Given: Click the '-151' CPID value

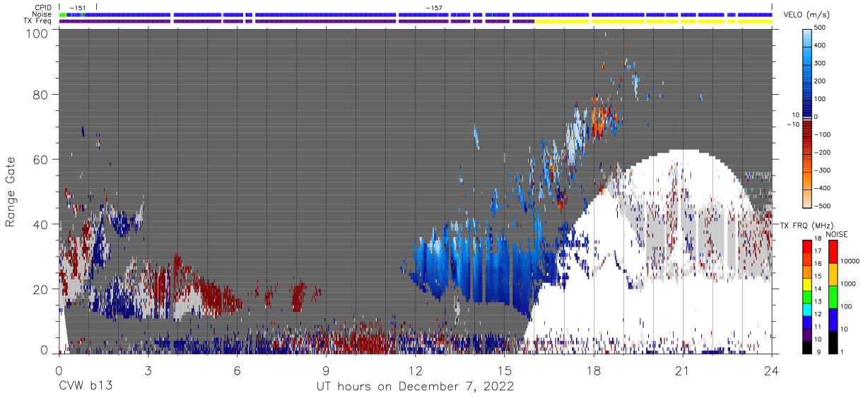Looking at the screenshot, I should [77, 8].
